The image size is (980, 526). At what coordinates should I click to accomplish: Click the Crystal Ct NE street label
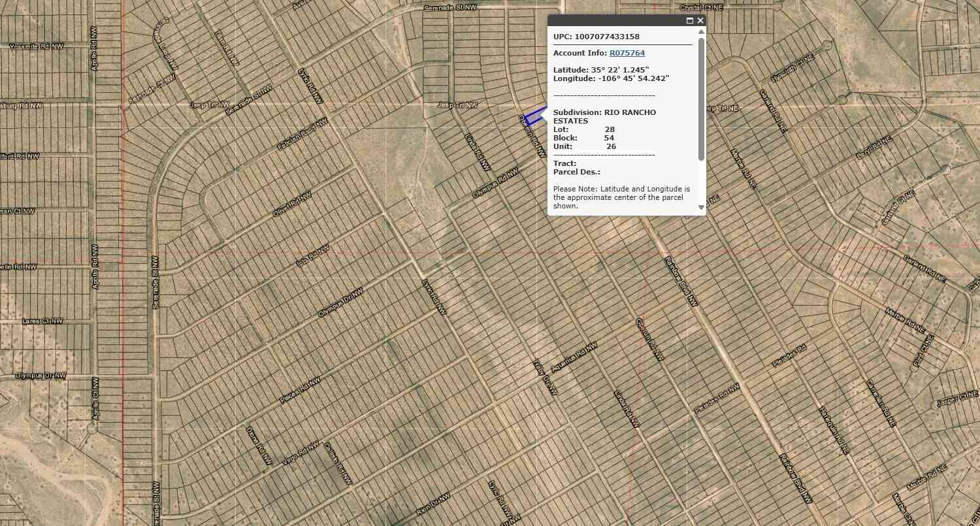tap(702, 8)
